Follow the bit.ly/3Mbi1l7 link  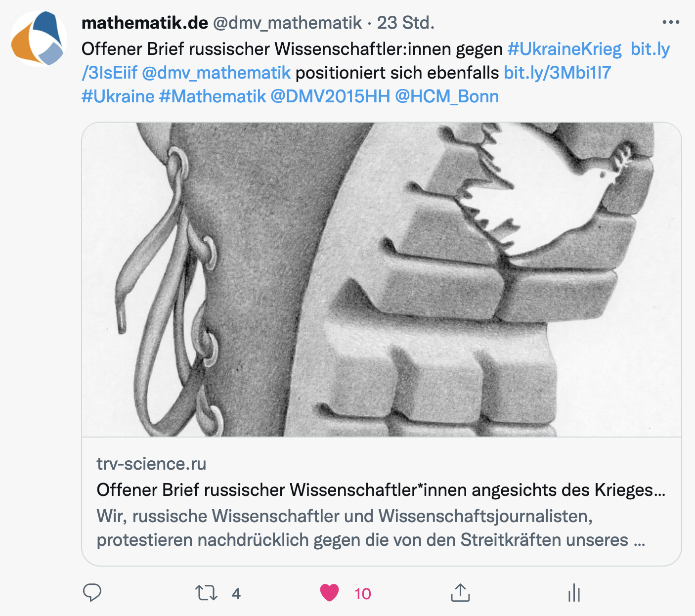(557, 73)
